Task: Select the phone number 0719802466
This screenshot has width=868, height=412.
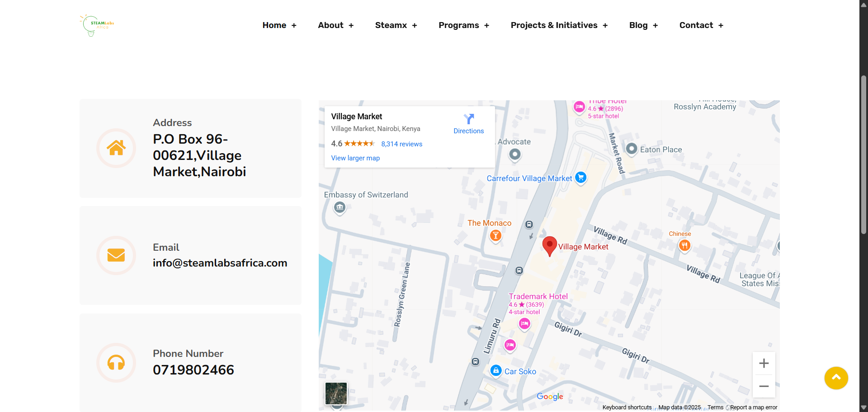Action: (x=193, y=370)
